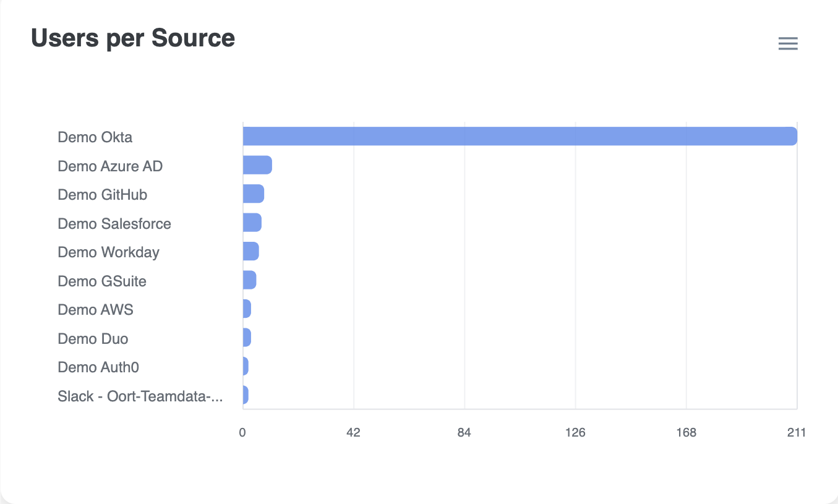This screenshot has height=504, width=838.
Task: Select the Slack Oort-Teamdata bar
Action: click(x=246, y=395)
